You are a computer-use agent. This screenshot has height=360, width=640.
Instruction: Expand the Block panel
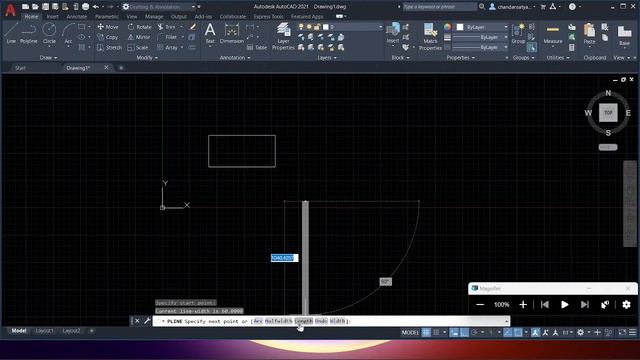pos(400,58)
